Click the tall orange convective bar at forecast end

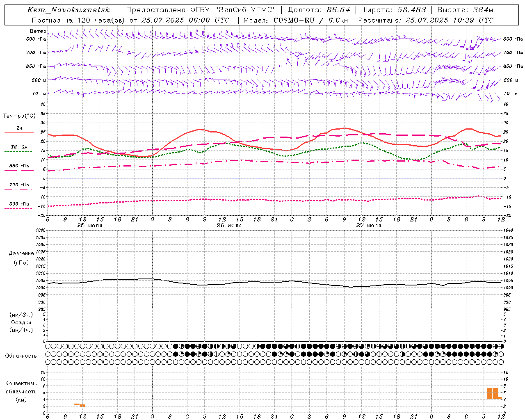[x=493, y=393]
